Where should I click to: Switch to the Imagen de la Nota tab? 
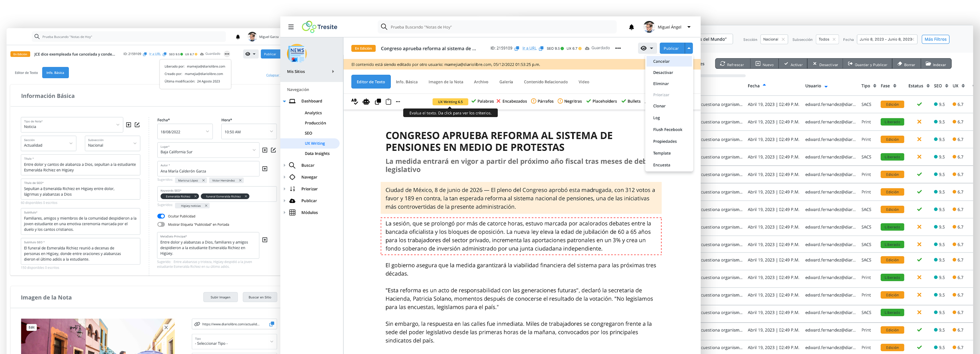point(446,82)
